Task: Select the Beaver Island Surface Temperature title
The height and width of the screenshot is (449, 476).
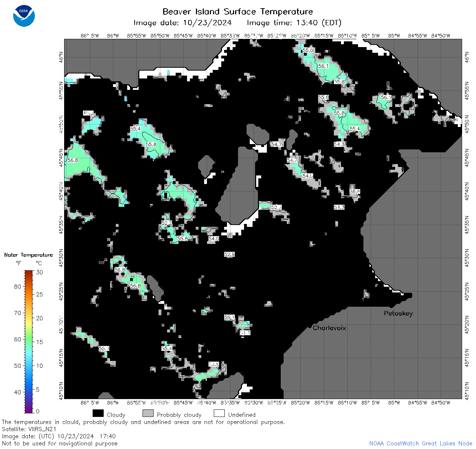Action: coord(238,11)
